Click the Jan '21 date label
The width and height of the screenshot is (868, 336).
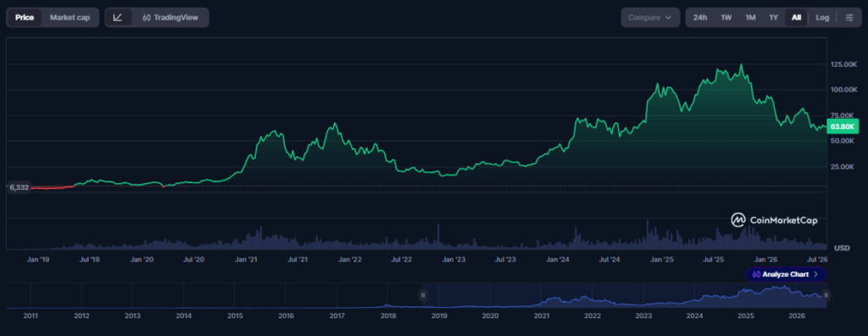click(x=246, y=260)
